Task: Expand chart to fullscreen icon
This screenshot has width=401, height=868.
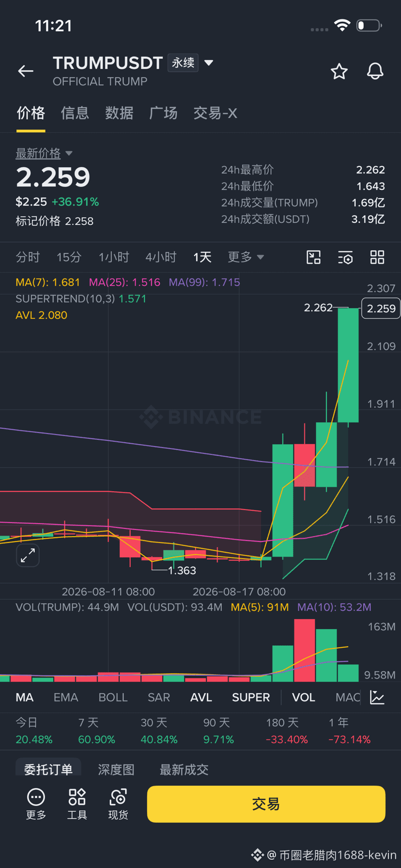Action: click(28, 555)
